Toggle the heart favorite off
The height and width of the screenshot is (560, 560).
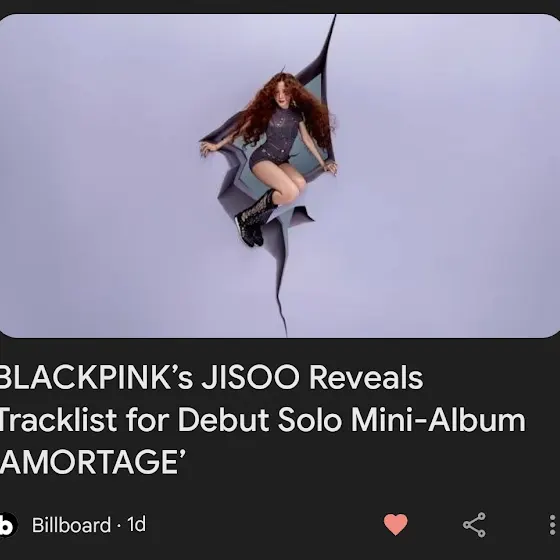(395, 525)
